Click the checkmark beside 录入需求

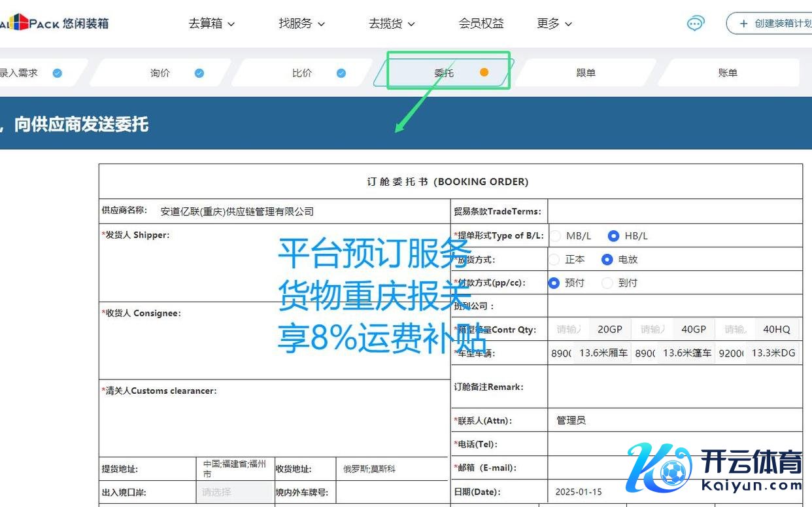58,73
